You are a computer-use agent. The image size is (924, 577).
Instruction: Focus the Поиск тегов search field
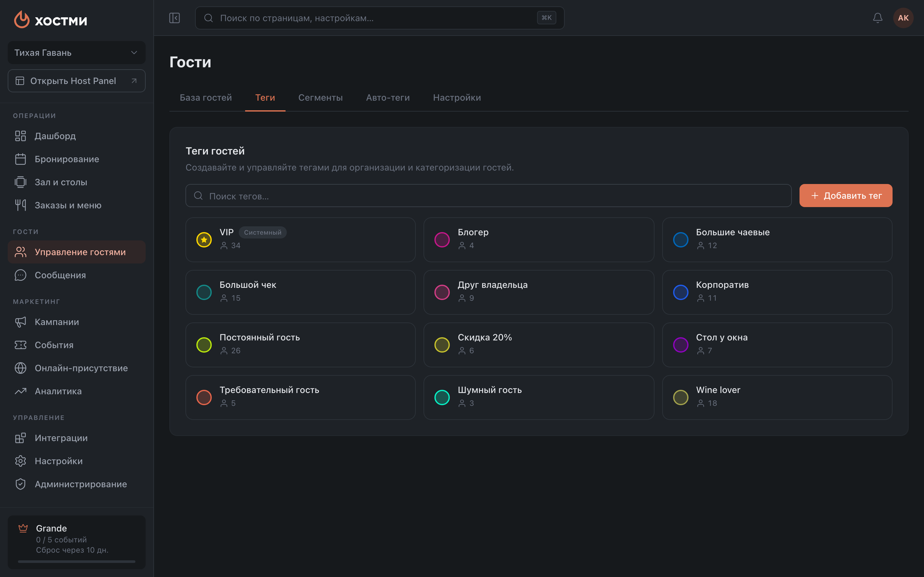pyautogui.click(x=488, y=196)
